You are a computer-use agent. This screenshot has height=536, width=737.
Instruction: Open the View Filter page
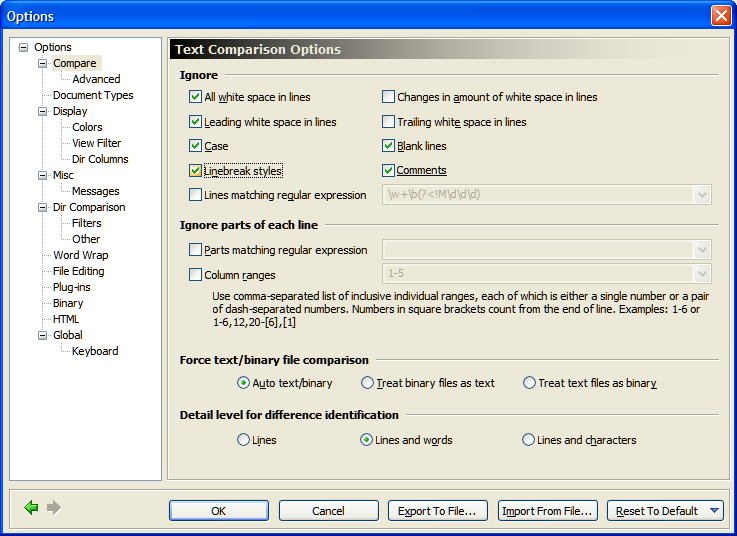96,143
